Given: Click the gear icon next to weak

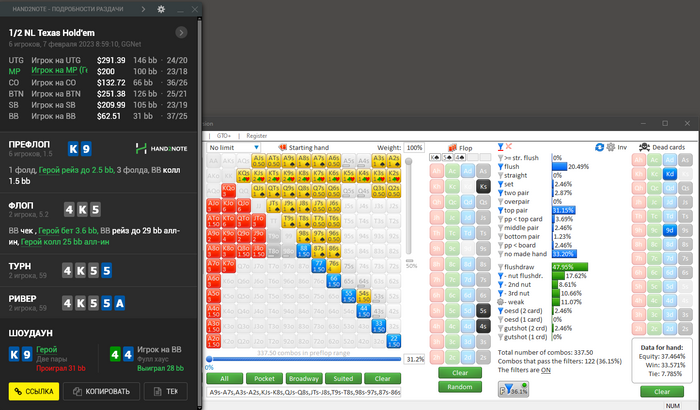Looking at the screenshot, I should pyautogui.click(x=500, y=302).
